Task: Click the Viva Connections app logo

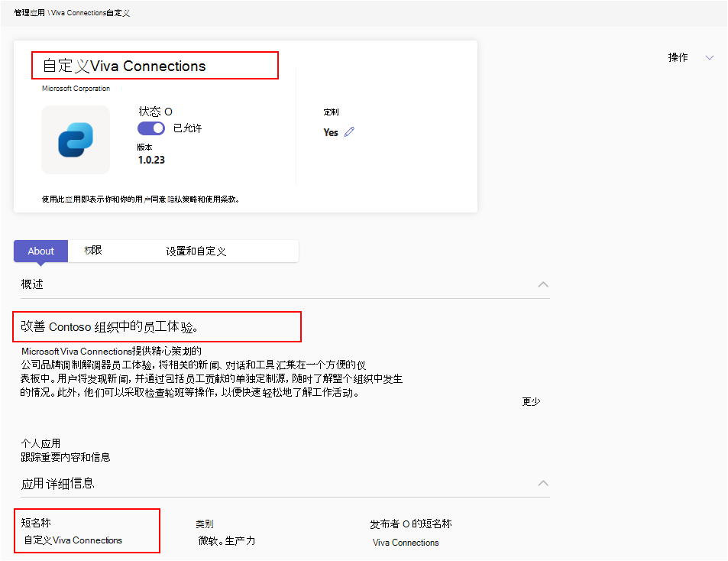Action: click(x=75, y=140)
